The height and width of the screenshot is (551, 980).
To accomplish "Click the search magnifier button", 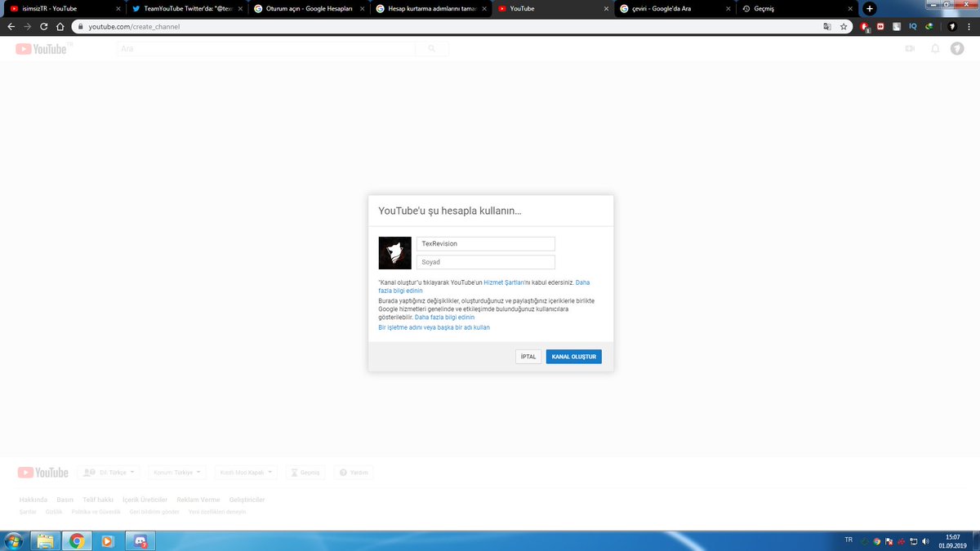I will pos(432,49).
